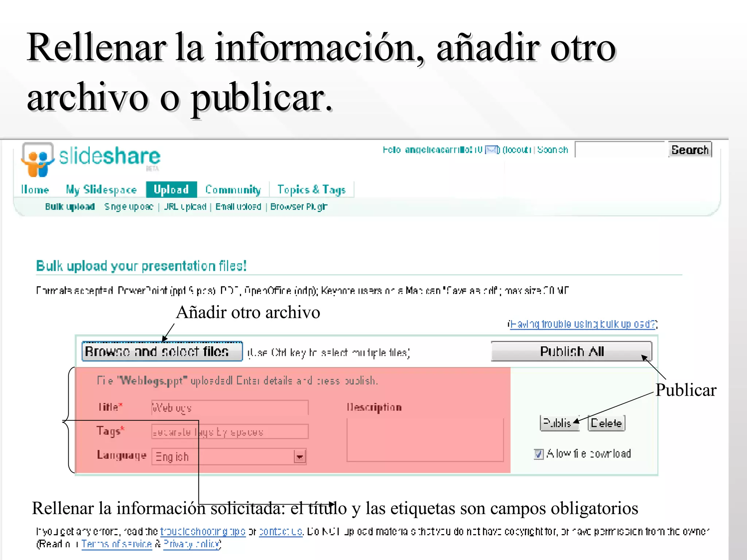Click the Publish button for Weblogs.ppt

560,423
